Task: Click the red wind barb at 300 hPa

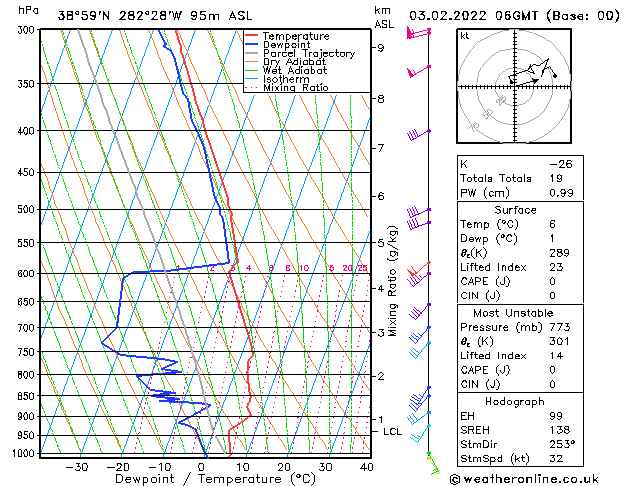Action: tap(418, 32)
